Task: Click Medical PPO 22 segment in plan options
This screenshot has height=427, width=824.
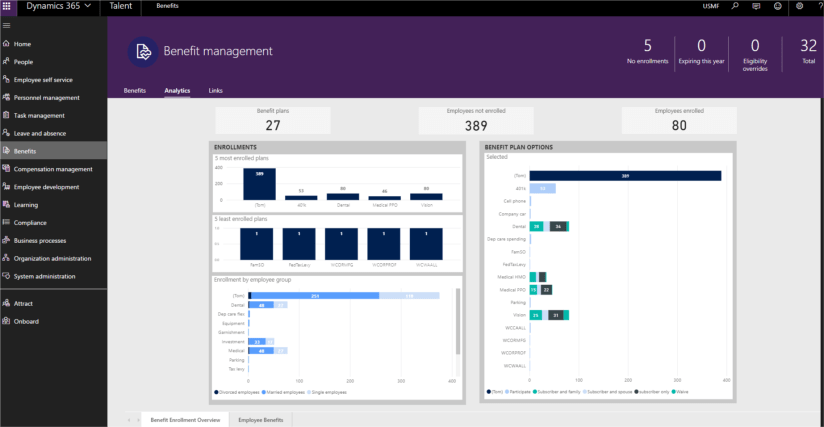Action: [546, 290]
